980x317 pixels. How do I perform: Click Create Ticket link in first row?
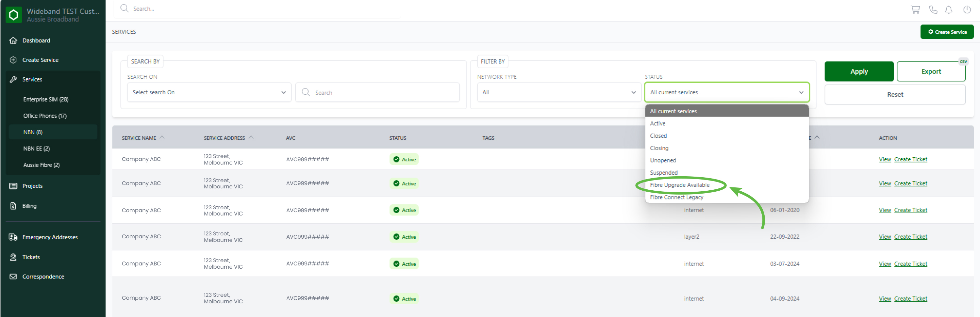click(x=910, y=160)
